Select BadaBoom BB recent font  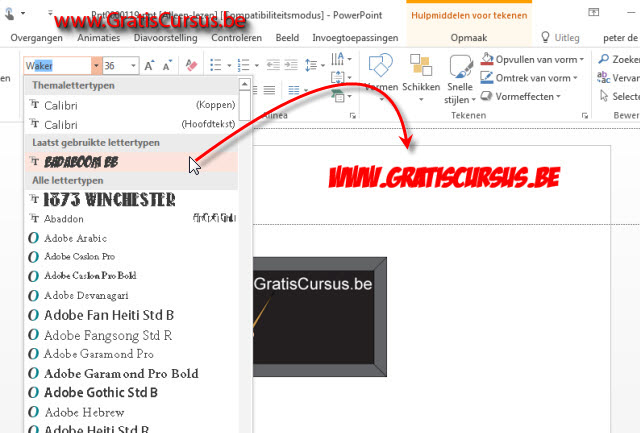[131, 162]
